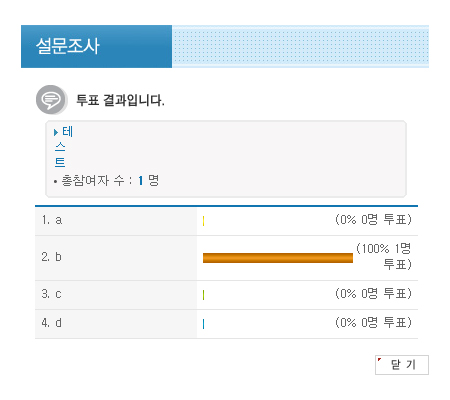Click the 닫기 close button

402,365
